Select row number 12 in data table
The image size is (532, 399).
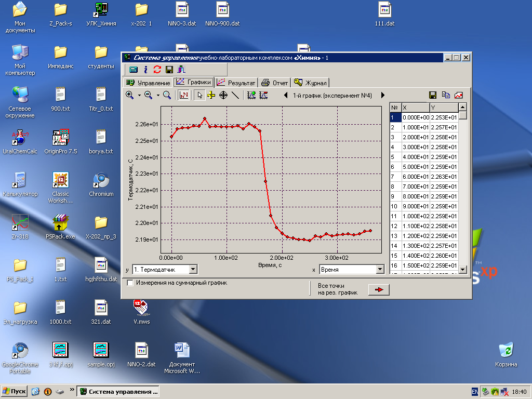pyautogui.click(x=395, y=226)
